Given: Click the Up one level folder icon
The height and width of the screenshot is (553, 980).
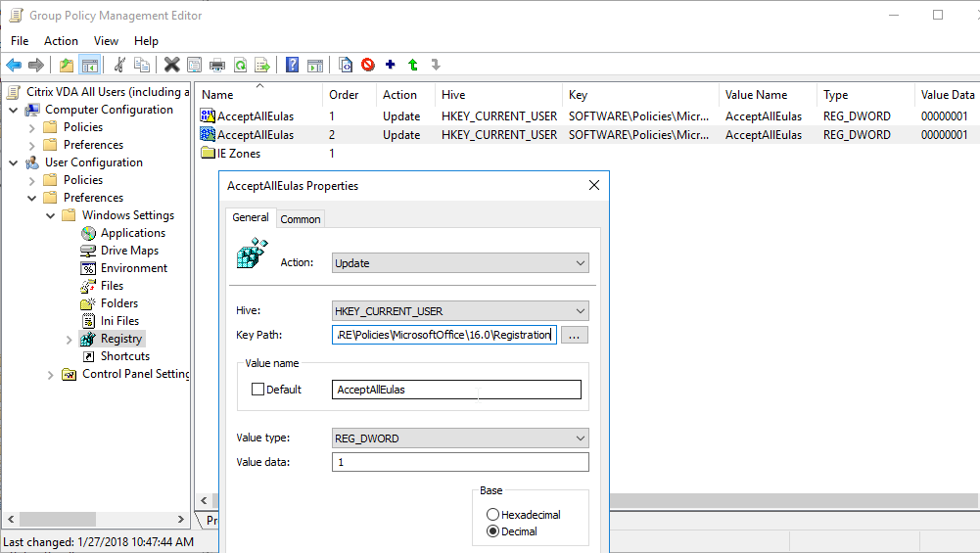Looking at the screenshot, I should (67, 65).
